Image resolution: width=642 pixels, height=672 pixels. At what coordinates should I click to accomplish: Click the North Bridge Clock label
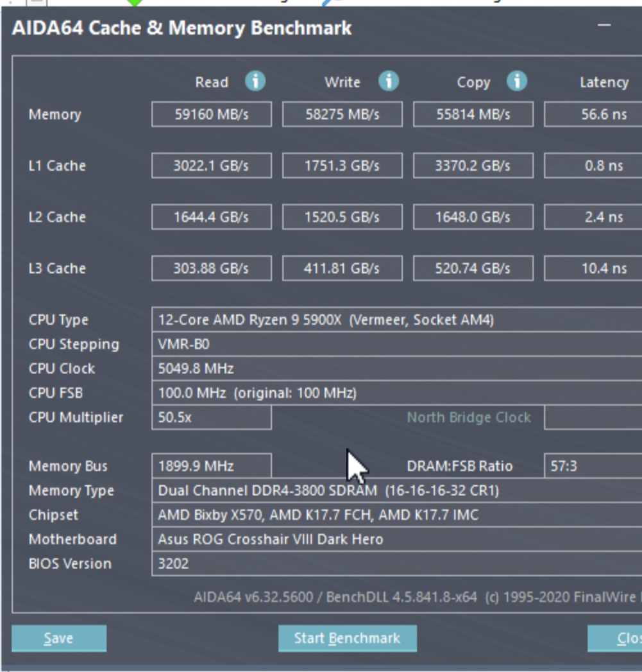pos(469,417)
